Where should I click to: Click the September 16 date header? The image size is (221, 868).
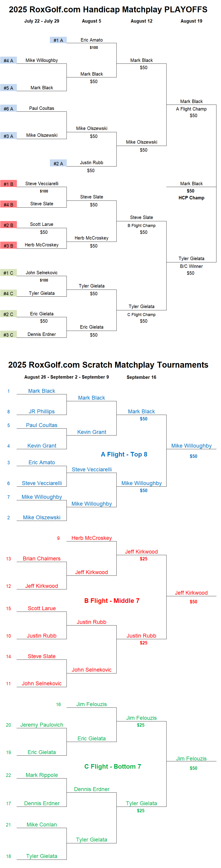(x=141, y=377)
